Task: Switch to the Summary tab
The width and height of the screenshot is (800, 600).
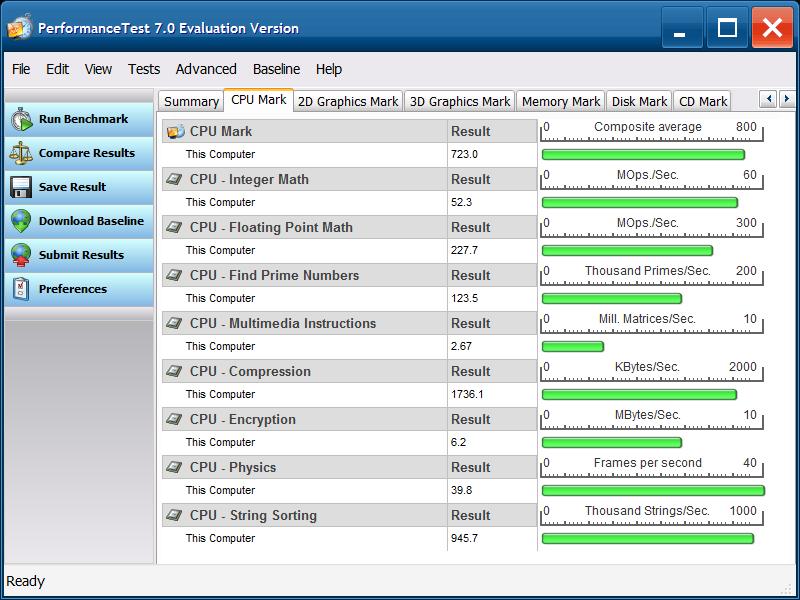Action: pyautogui.click(x=191, y=102)
